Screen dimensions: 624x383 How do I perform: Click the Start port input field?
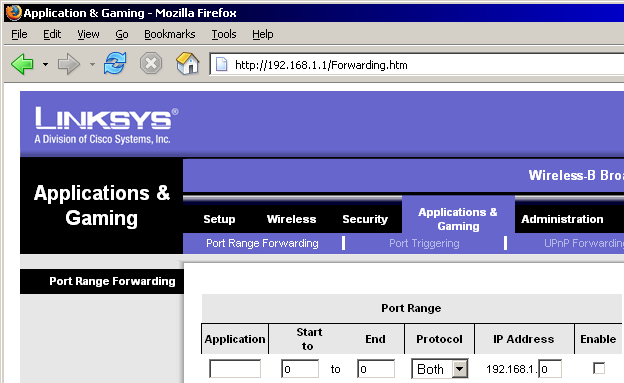point(300,369)
